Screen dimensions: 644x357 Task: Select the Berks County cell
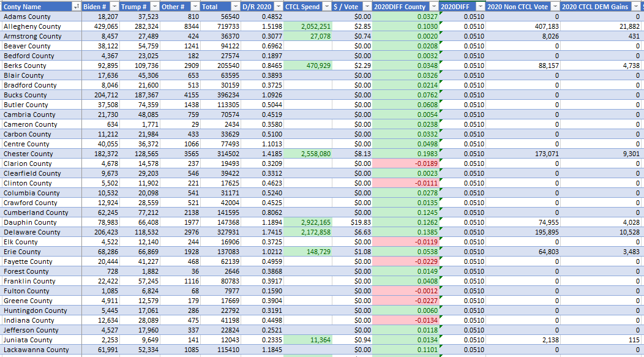pyautogui.click(x=40, y=66)
